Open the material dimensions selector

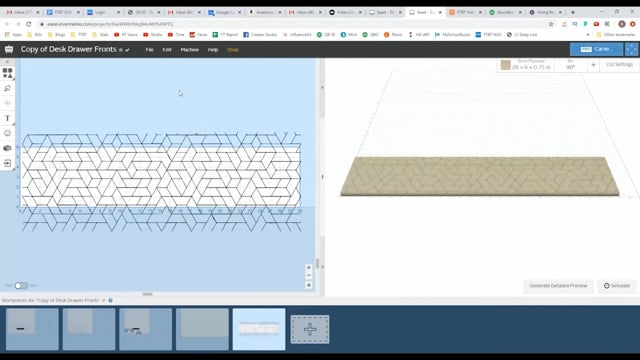(531, 65)
